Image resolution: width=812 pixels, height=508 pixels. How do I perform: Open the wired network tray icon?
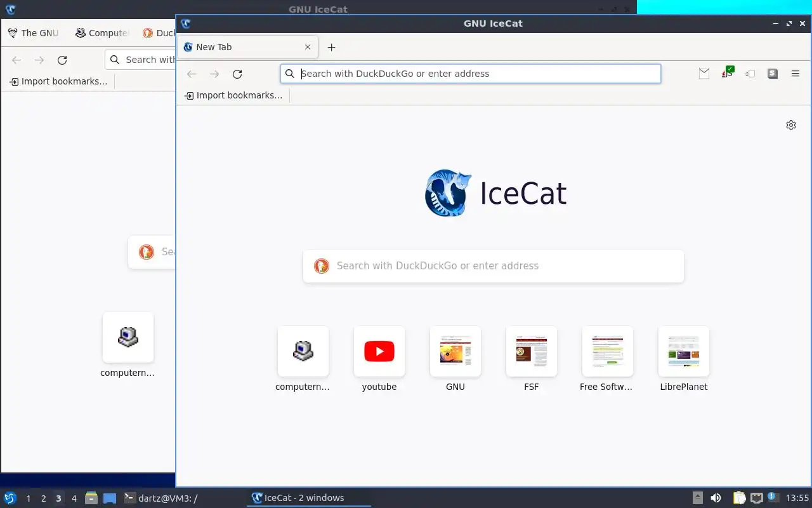point(756,498)
